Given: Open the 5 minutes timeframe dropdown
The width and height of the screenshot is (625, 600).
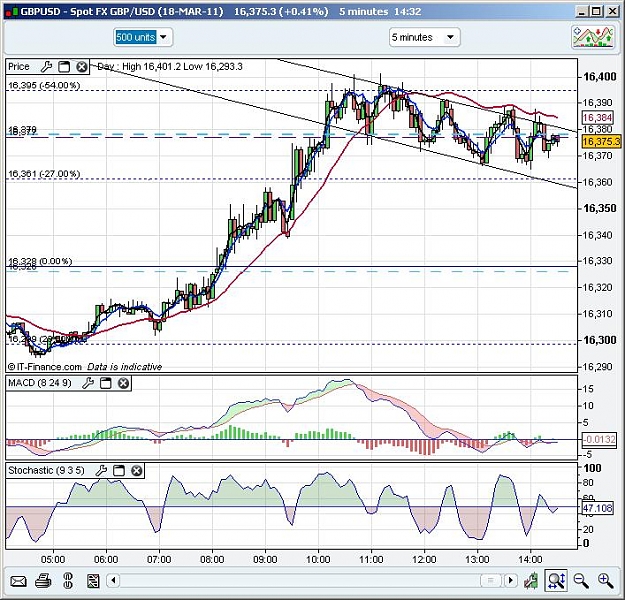Looking at the screenshot, I should click(450, 37).
